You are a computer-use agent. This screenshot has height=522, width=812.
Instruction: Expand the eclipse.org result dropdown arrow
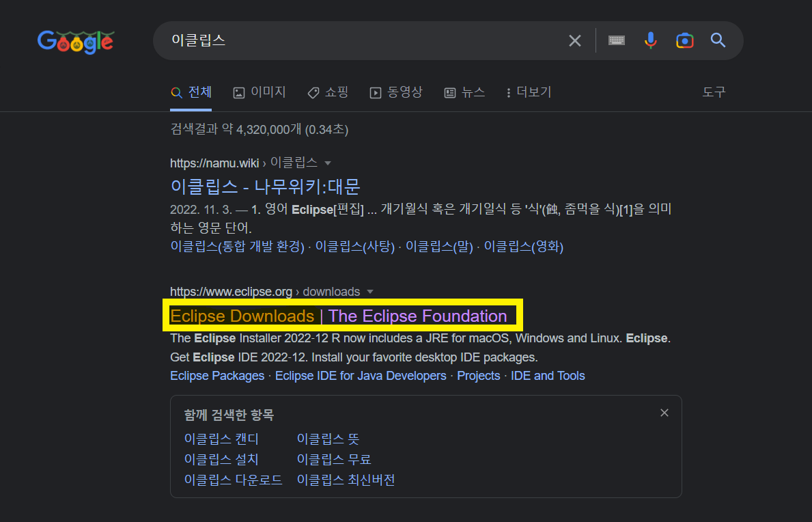pyautogui.click(x=369, y=292)
